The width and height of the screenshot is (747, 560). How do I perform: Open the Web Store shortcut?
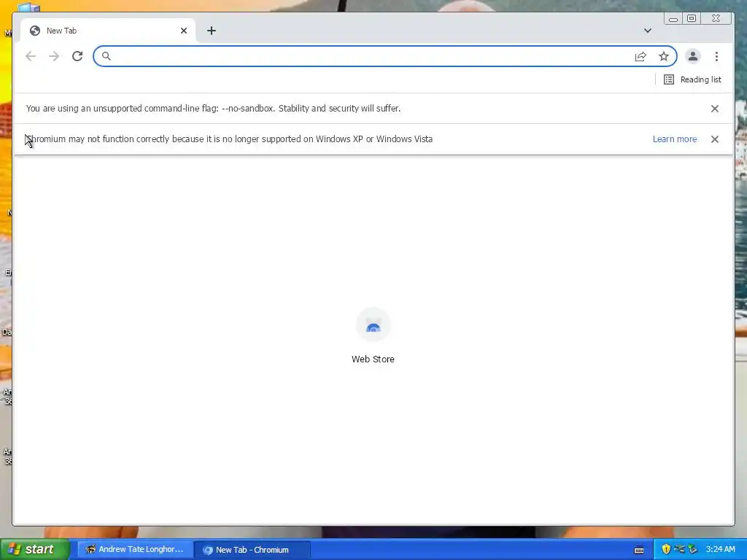coord(373,335)
